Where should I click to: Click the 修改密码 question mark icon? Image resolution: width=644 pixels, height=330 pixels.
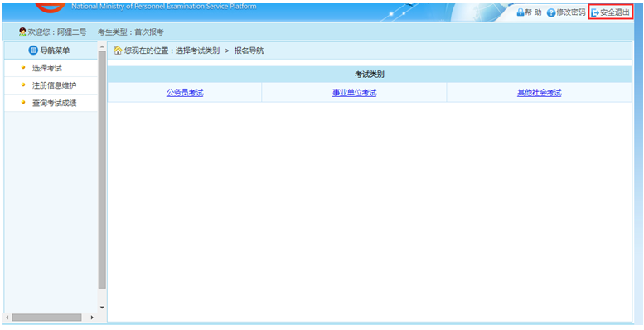pyautogui.click(x=551, y=12)
